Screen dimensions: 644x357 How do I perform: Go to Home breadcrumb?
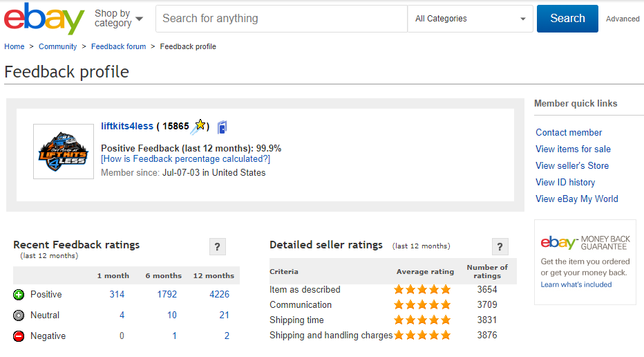[x=15, y=46]
